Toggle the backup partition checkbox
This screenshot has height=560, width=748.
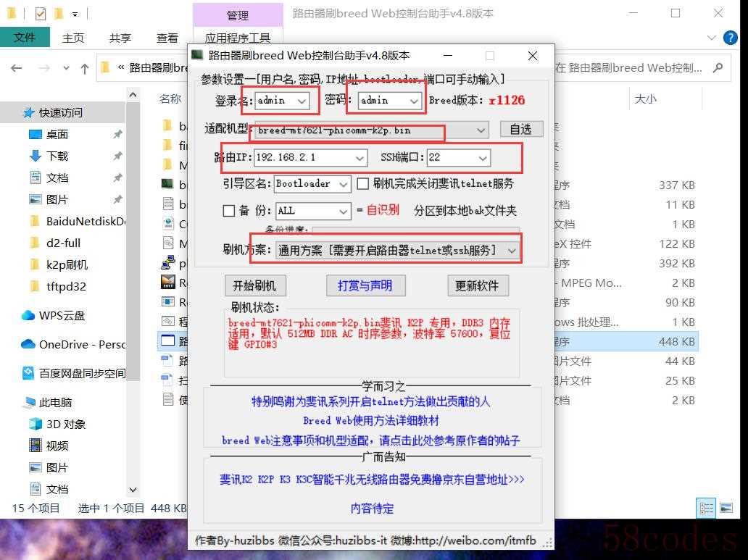click(229, 211)
